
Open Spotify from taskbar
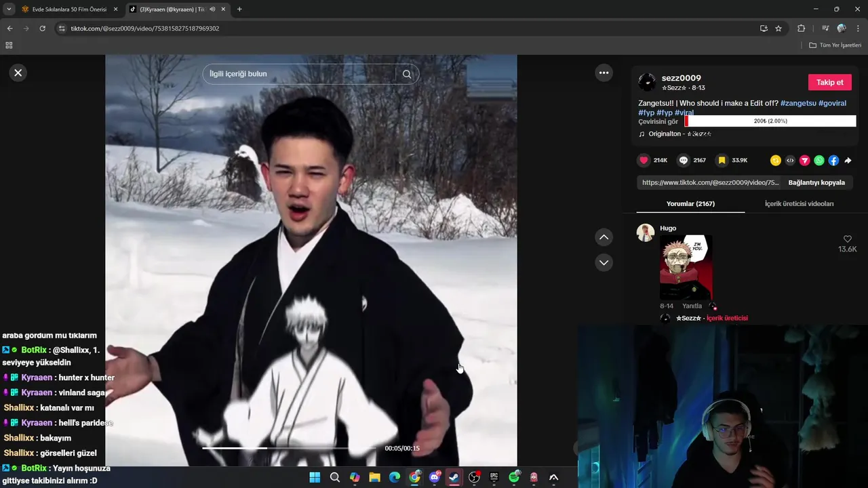[x=514, y=477]
